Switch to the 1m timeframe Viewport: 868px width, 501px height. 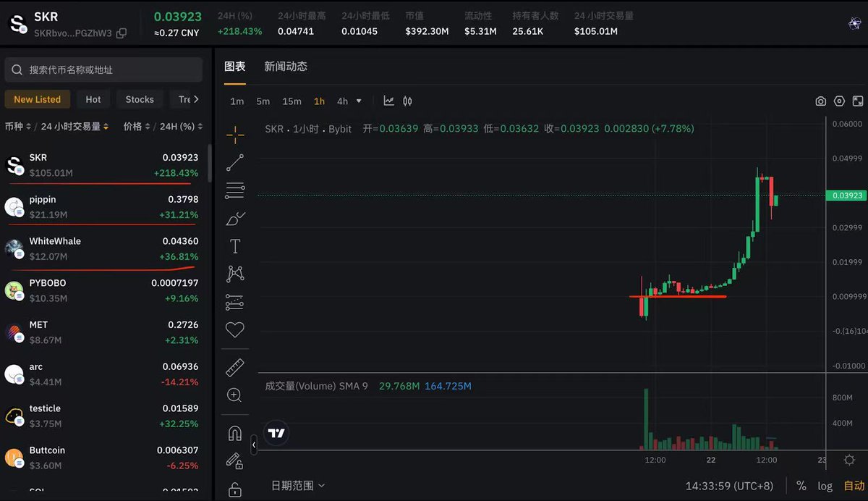pos(237,101)
